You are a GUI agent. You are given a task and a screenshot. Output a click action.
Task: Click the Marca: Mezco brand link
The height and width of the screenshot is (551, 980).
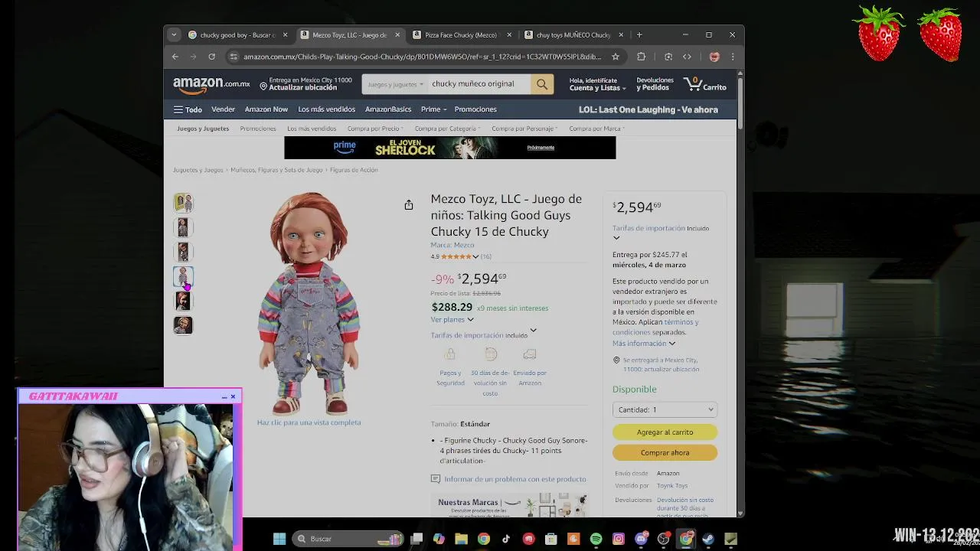tap(452, 245)
